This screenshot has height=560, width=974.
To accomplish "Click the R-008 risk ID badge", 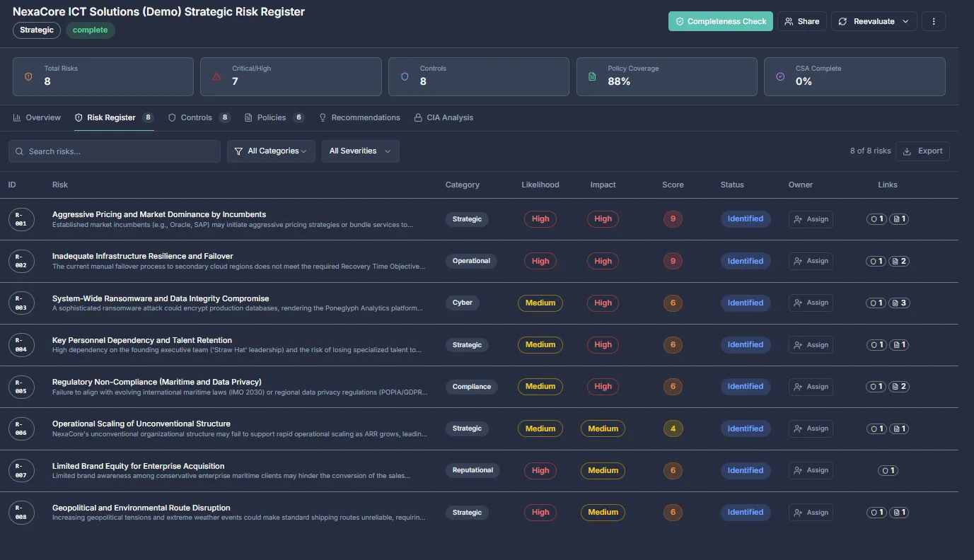I will [x=21, y=513].
